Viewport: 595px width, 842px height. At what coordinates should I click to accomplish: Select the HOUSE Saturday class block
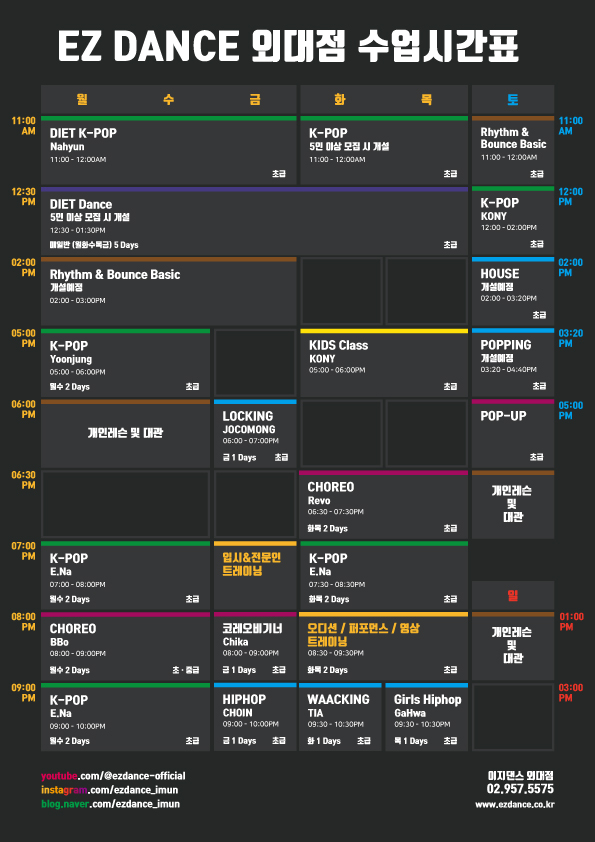tap(513, 292)
